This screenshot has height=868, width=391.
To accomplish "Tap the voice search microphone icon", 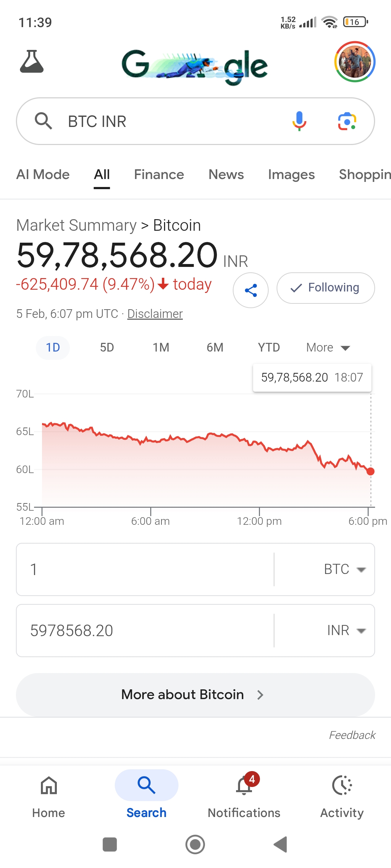I will pos(299,121).
